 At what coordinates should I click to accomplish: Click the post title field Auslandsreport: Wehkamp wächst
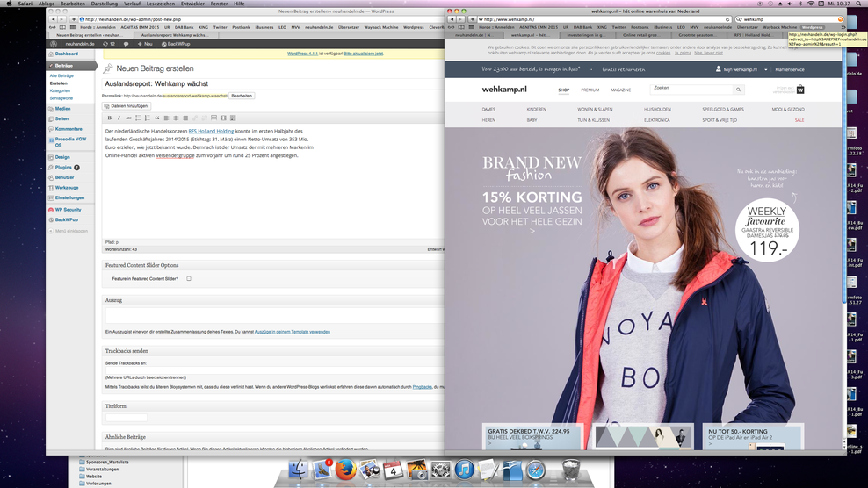coord(273,83)
